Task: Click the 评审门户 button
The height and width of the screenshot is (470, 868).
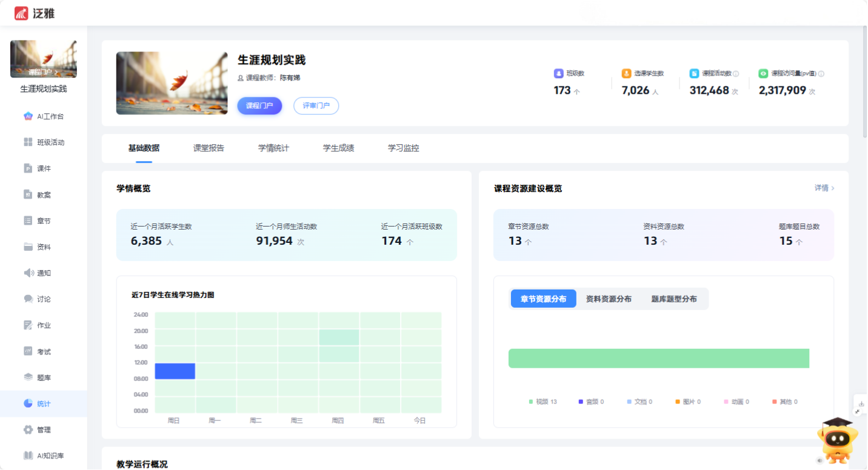Action: [316, 105]
